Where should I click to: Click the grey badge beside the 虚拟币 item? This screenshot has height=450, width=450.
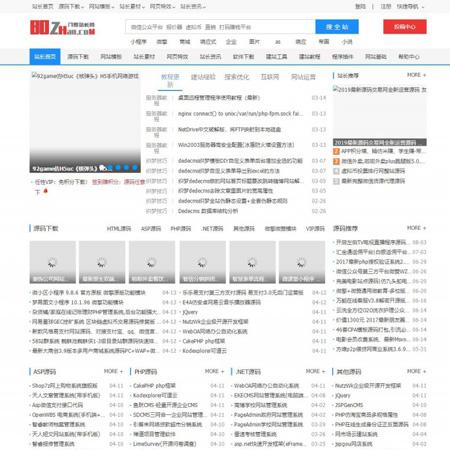click(x=336, y=171)
